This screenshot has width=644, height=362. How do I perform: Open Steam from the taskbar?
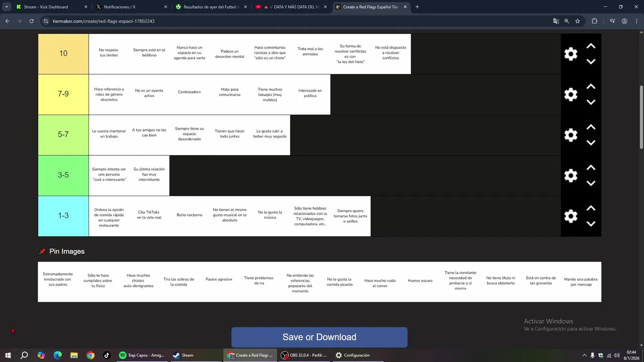(183, 355)
